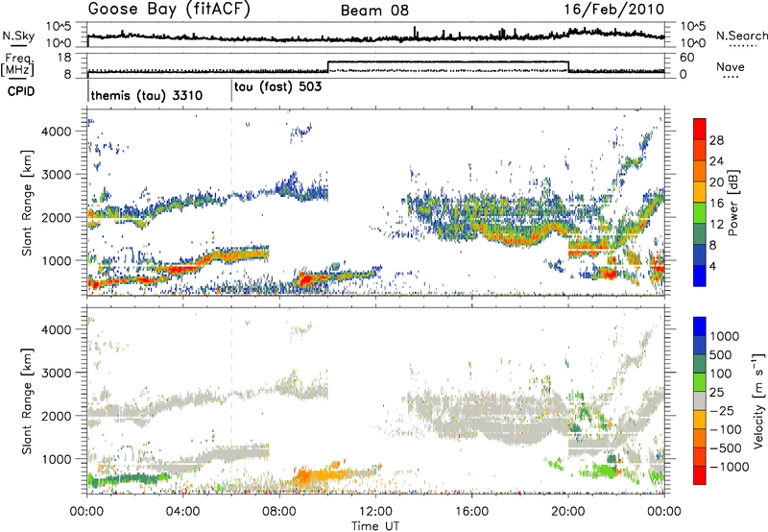The image size is (768, 532).
Task: Select the 'Freq. [MHz]' axis label
Action: click(18, 64)
